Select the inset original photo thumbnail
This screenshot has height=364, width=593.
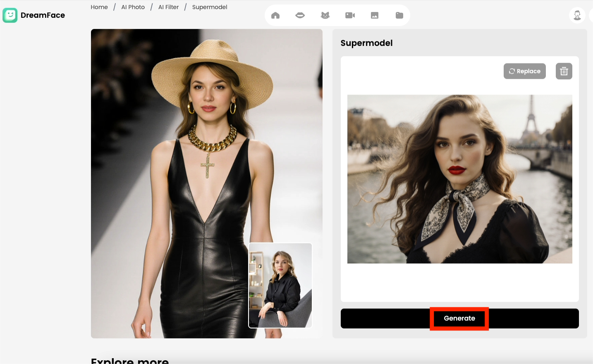coord(280,285)
